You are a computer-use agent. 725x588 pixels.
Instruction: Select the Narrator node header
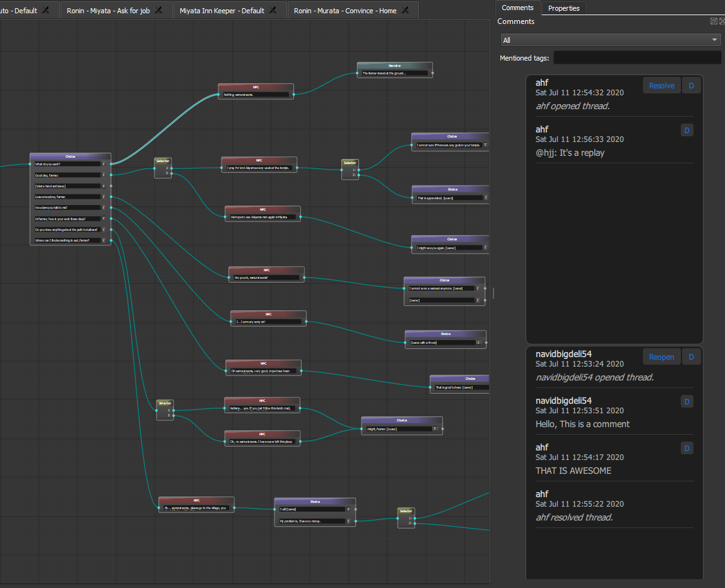click(x=394, y=66)
